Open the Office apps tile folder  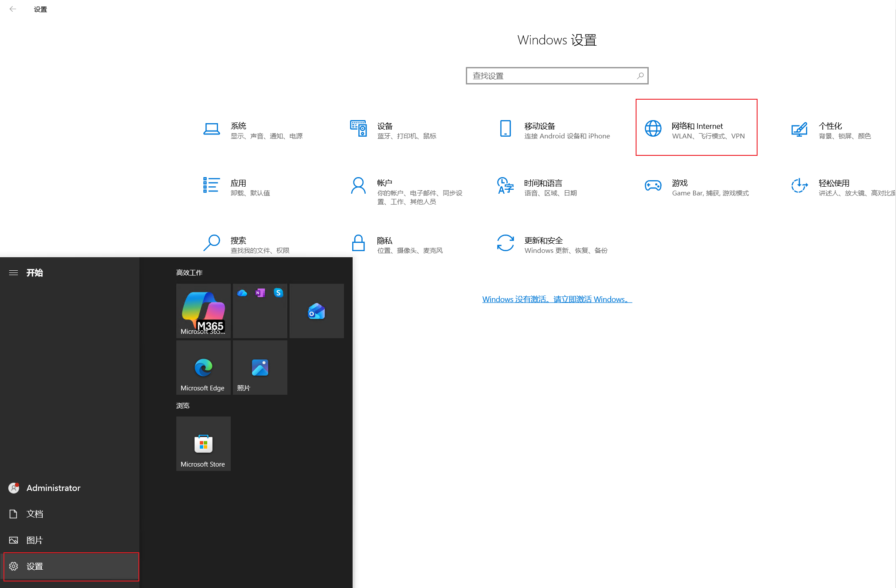[x=260, y=311]
